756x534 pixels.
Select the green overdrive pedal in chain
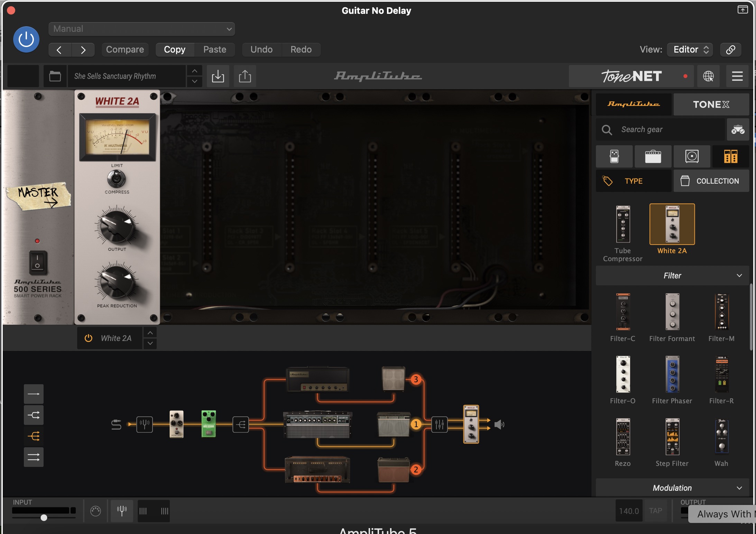coord(209,424)
